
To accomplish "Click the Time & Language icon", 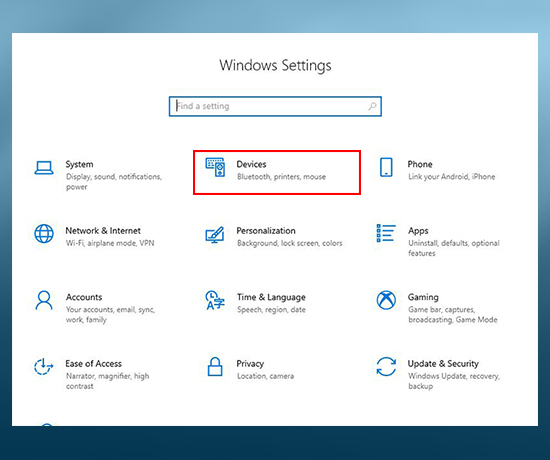I will [x=215, y=300].
